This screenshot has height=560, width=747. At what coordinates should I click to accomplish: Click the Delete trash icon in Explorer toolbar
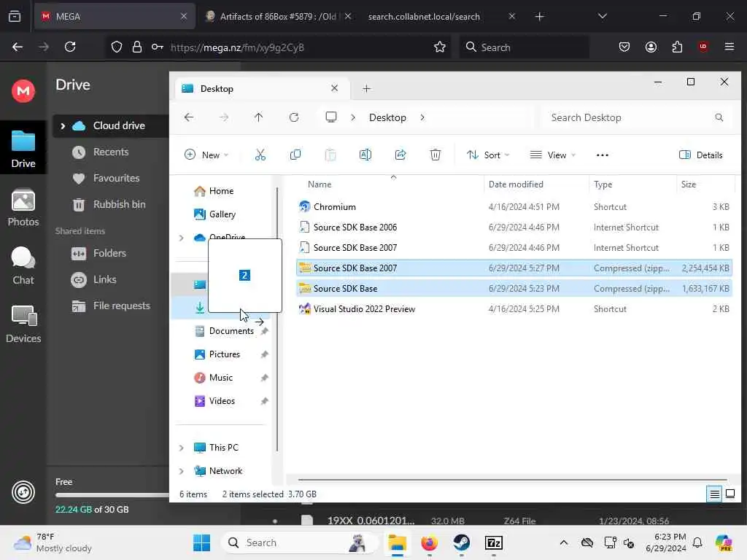pyautogui.click(x=436, y=155)
